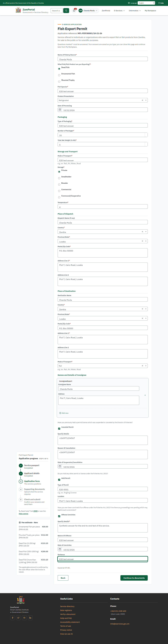The image size is (168, 644).
Task: Open calendar icon for Date of Processing
Action: [x=60, y=110]
